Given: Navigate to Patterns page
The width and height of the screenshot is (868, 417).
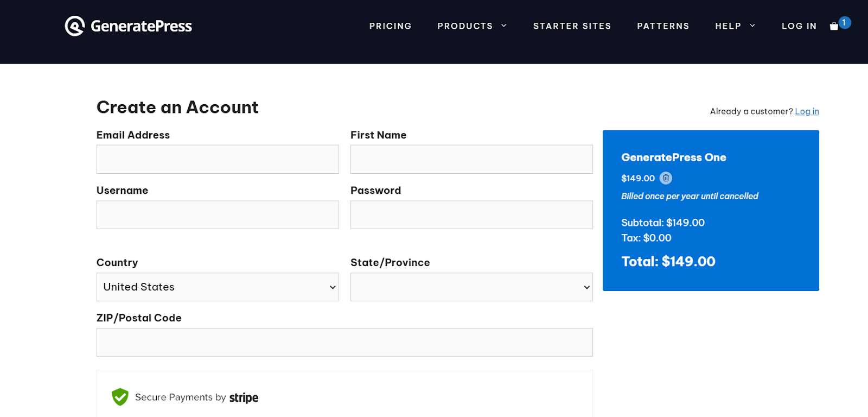Looking at the screenshot, I should coord(663,26).
